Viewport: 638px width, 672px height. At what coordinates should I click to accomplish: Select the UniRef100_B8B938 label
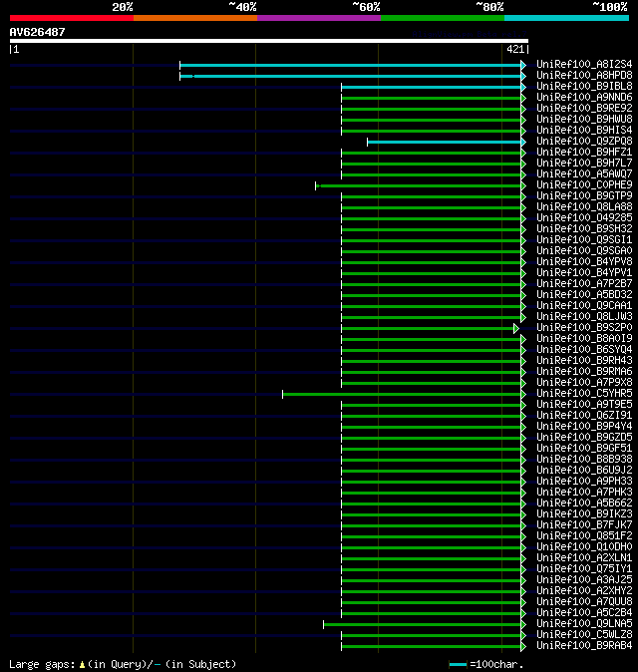point(584,459)
